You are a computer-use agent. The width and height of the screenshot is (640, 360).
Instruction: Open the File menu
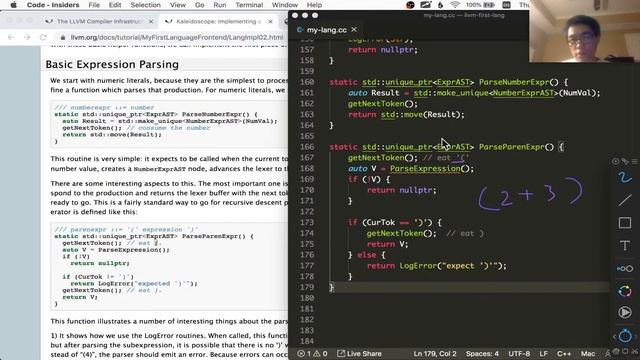pyautogui.click(x=94, y=5)
